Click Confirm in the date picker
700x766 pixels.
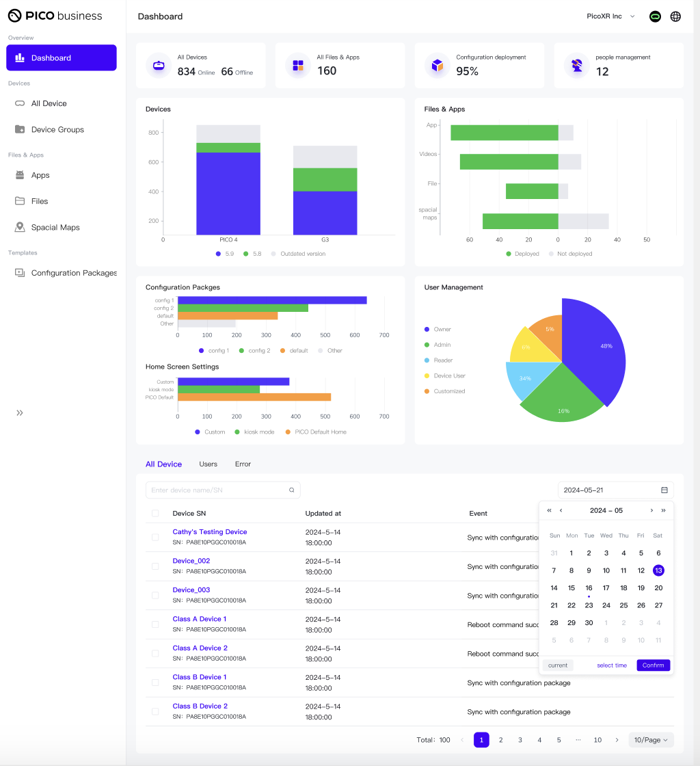653,665
